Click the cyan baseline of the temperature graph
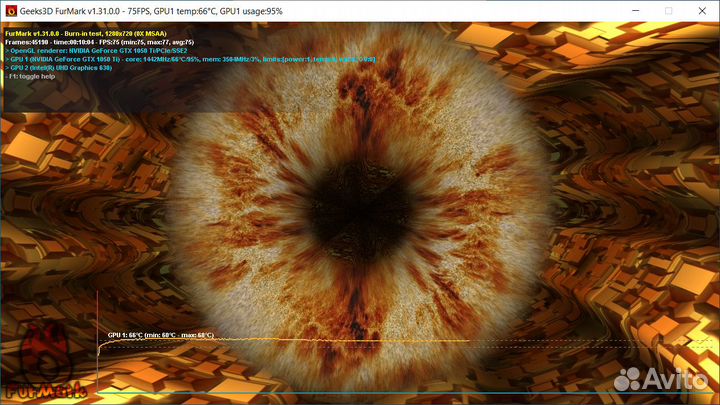720x405 pixels. point(350,395)
